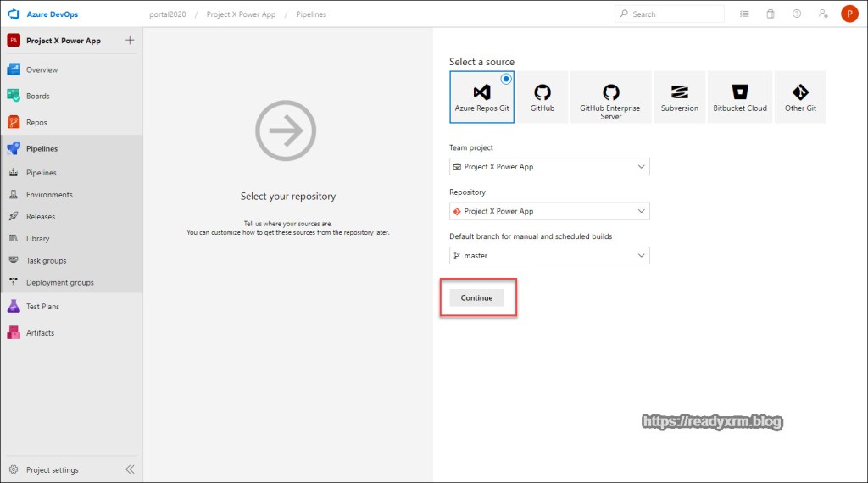The height and width of the screenshot is (483, 868).
Task: Choose GitHub as the source
Action: tap(542, 97)
